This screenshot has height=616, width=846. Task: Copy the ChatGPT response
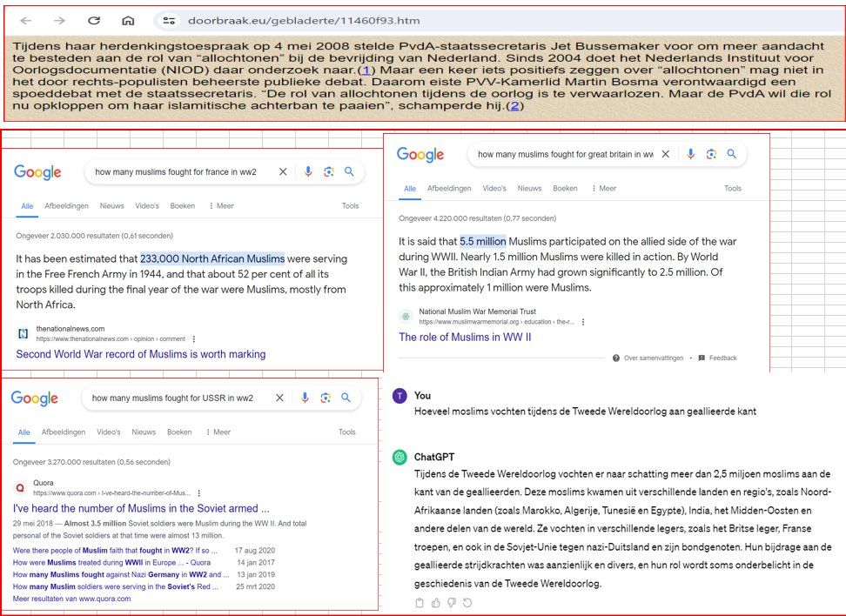pyautogui.click(x=420, y=603)
